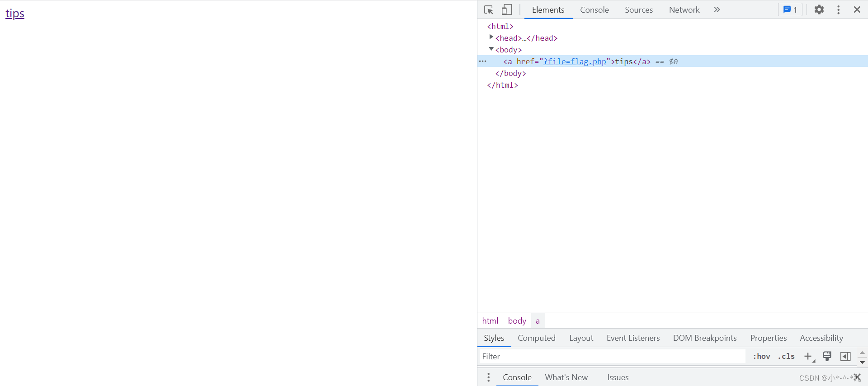Open the issues counter badge showing 1
Screen dimensions: 868x386
click(790, 9)
